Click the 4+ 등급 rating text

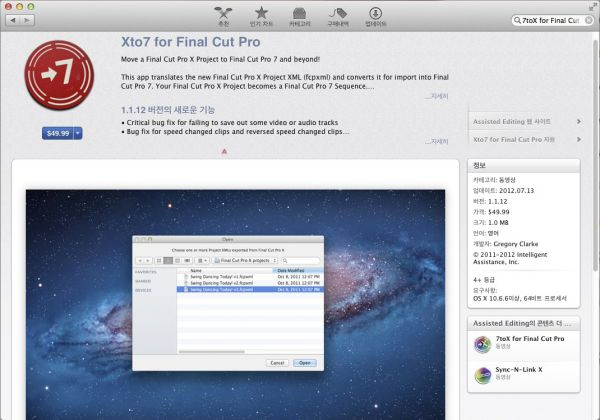484,280
